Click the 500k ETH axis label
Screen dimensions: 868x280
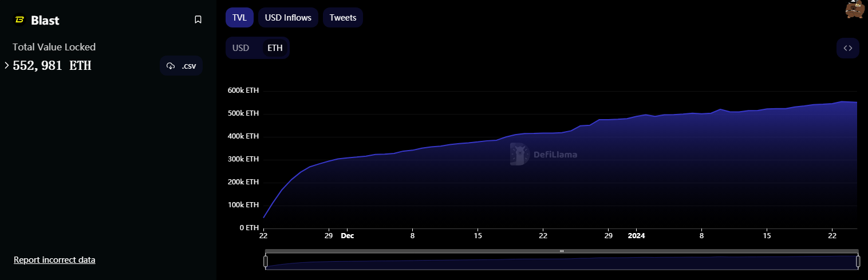coord(244,113)
